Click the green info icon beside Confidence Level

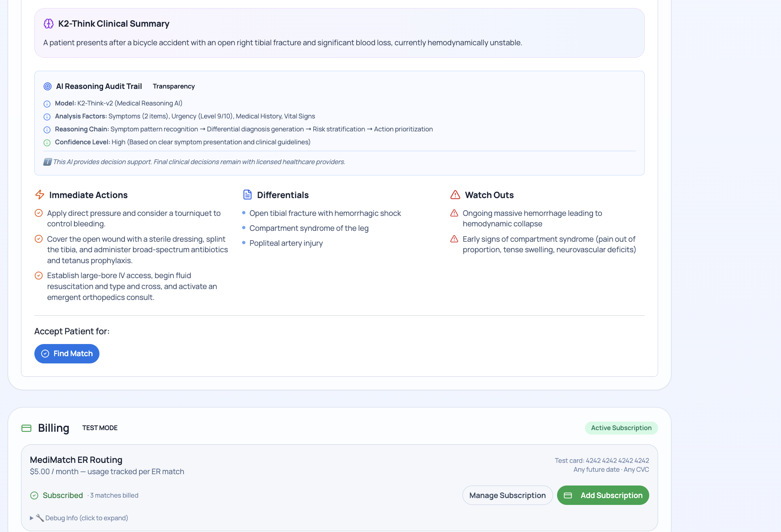(x=47, y=143)
